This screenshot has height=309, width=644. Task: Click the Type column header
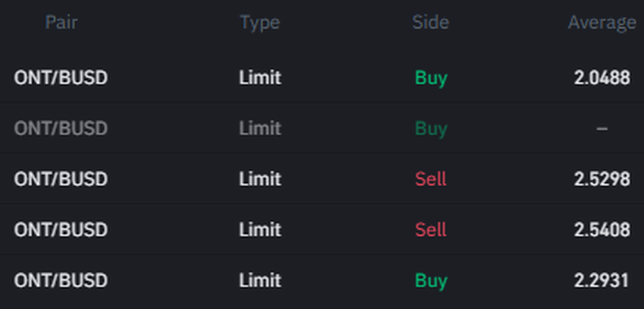click(x=259, y=23)
